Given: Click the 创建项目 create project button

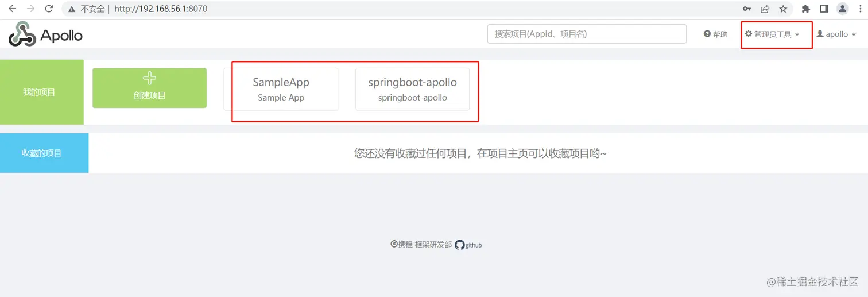Looking at the screenshot, I should (149, 88).
